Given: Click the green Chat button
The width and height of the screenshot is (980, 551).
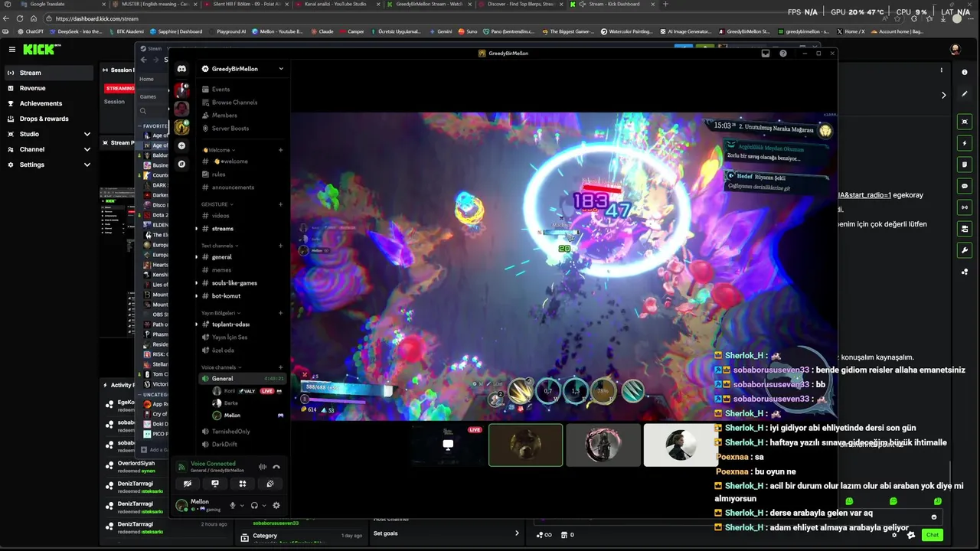Looking at the screenshot, I should [933, 535].
